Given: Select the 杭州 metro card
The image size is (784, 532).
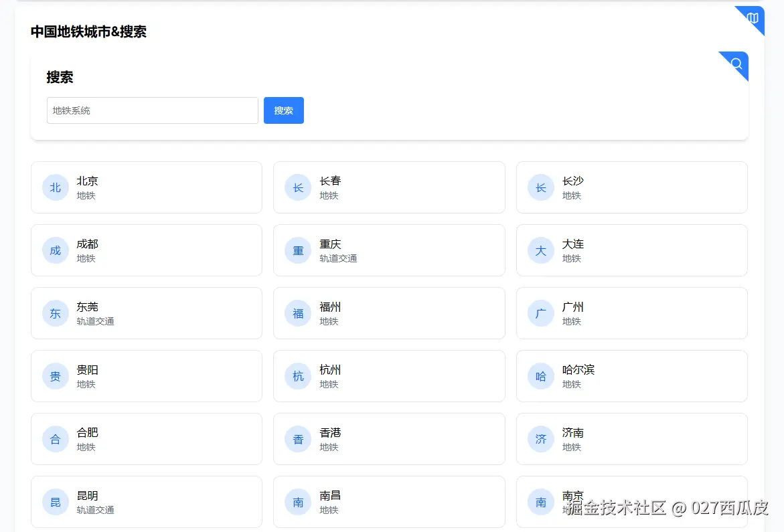Looking at the screenshot, I should coord(389,376).
